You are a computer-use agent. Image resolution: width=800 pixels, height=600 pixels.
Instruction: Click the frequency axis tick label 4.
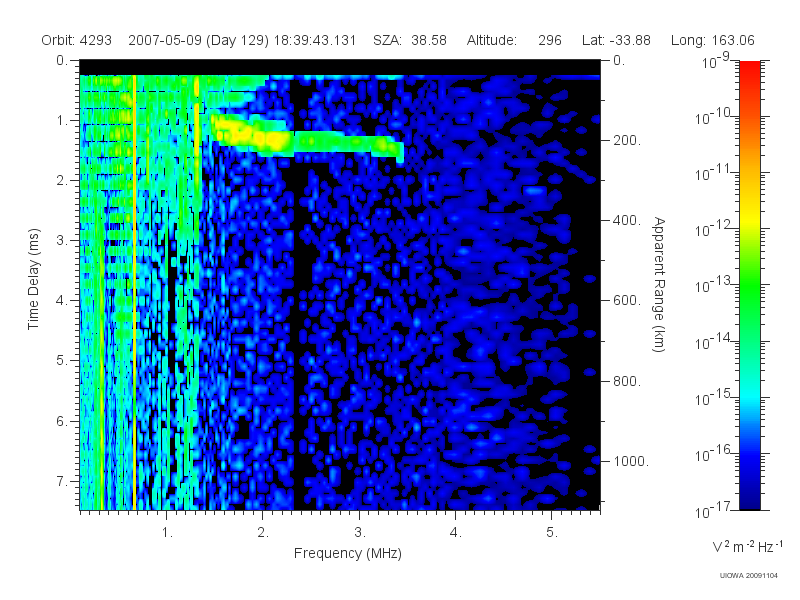coord(456,533)
